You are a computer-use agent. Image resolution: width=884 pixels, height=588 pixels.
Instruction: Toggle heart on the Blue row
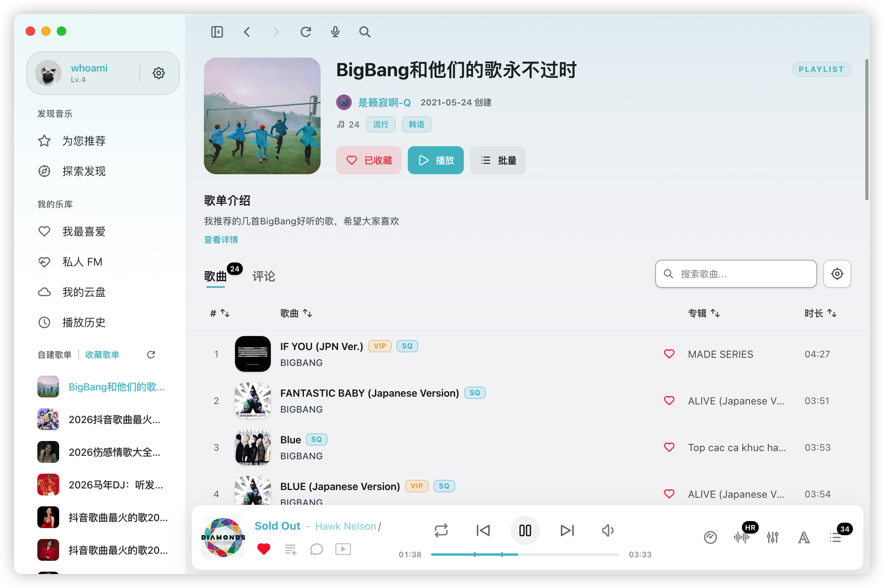pyautogui.click(x=669, y=447)
